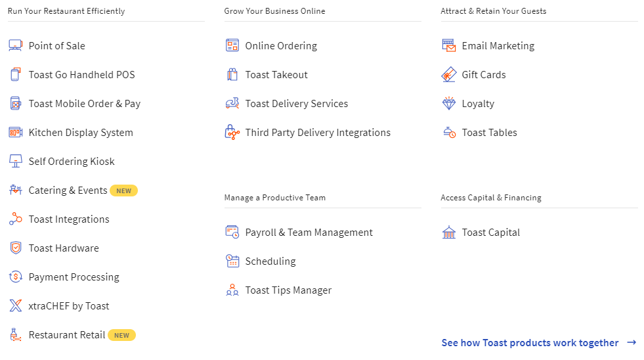Open Toast Tables link
Screen dimensions: 644x360
point(490,132)
